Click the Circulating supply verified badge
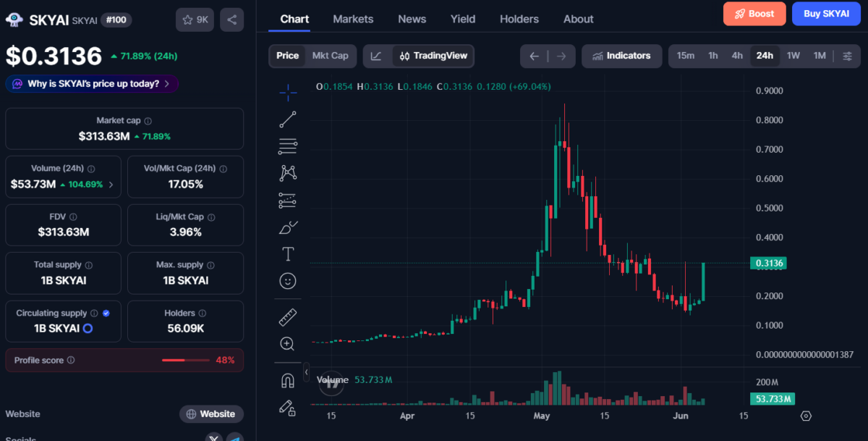Viewport: 868px width, 441px height. click(106, 314)
